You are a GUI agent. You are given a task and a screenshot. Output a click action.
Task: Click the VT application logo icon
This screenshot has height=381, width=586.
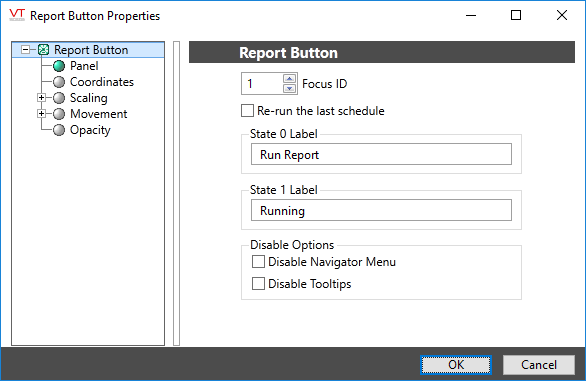click(x=17, y=15)
